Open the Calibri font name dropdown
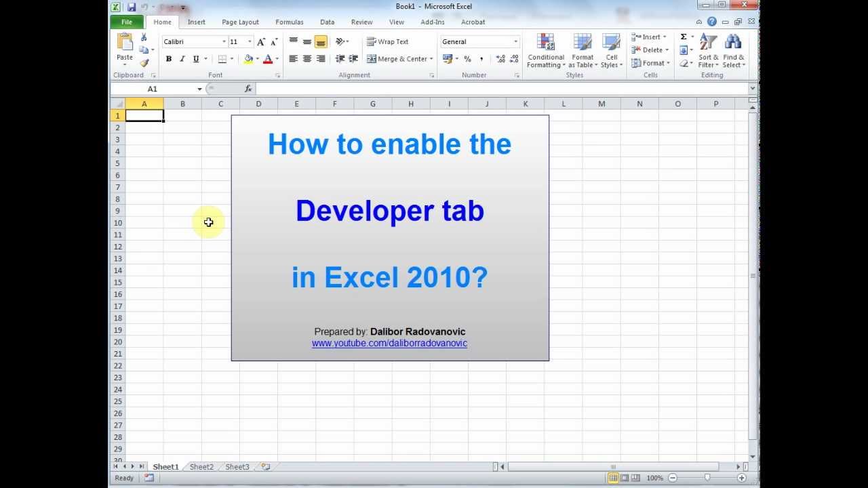 tap(224, 42)
